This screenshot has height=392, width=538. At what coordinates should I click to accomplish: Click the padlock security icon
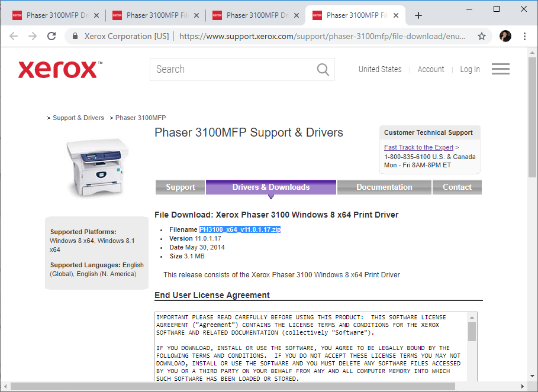point(75,36)
